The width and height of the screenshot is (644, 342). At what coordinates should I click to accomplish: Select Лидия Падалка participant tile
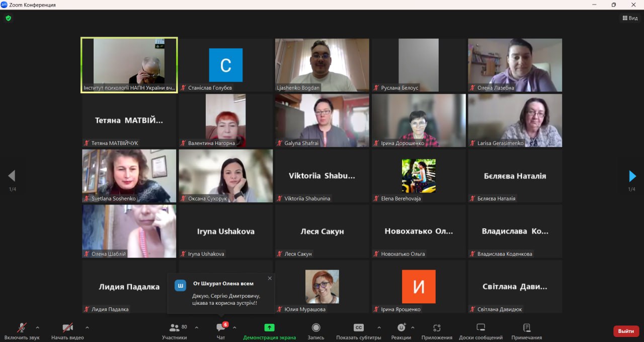pos(129,287)
